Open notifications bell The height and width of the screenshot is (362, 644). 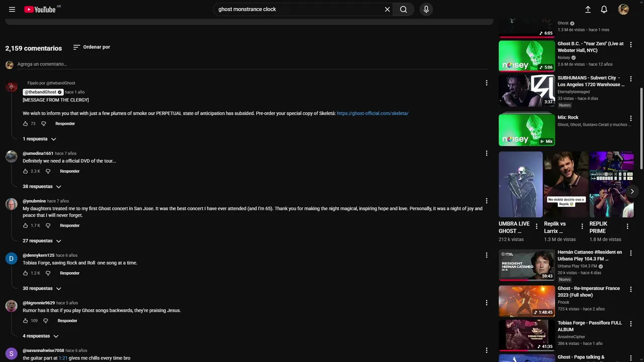pyautogui.click(x=604, y=9)
